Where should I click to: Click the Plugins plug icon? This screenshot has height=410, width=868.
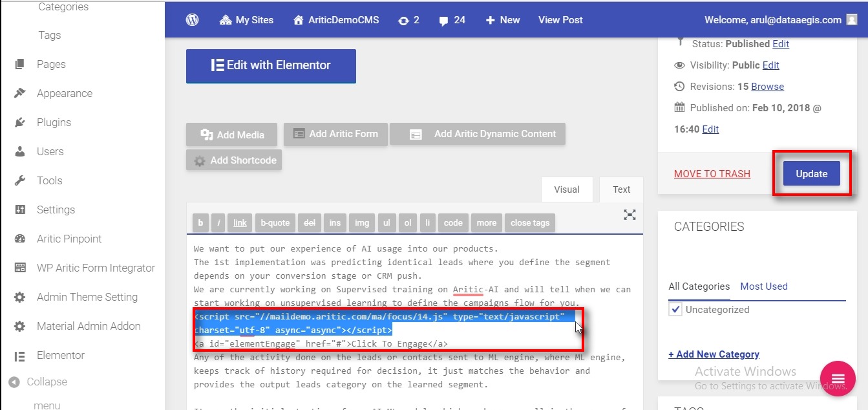point(20,122)
